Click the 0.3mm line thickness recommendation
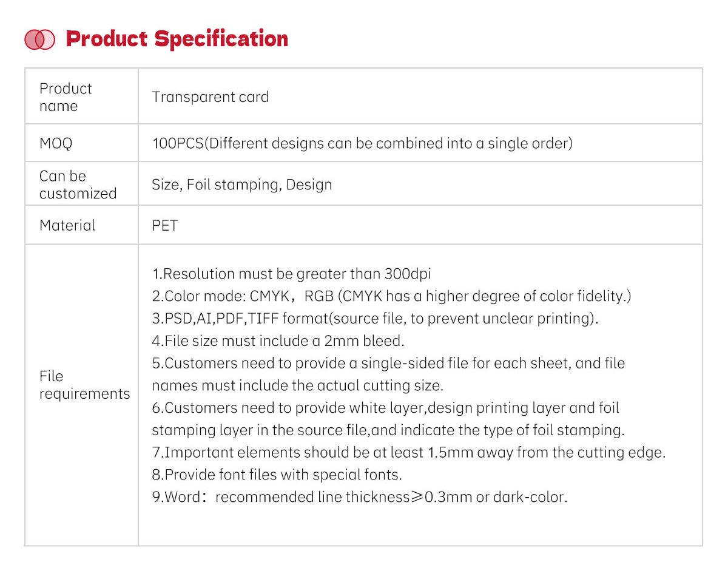 click(359, 497)
